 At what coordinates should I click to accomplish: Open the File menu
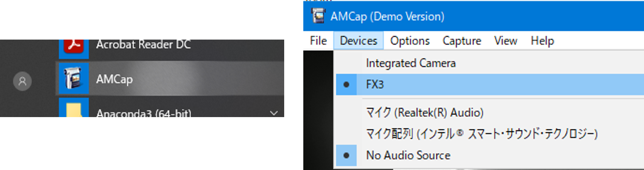(x=319, y=41)
